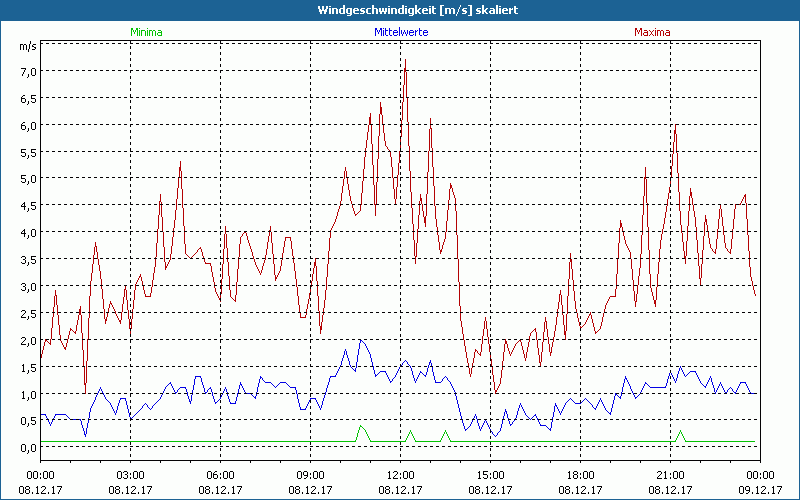Screen dimensions: 800x500
Task: Click the 15:00 time axis label
Action: [x=490, y=475]
